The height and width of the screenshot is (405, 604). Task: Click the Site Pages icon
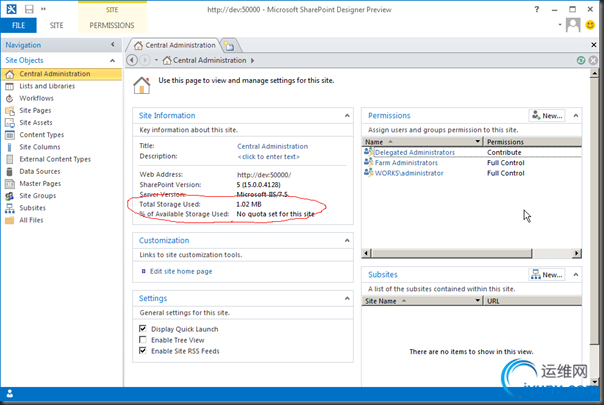tap(10, 111)
